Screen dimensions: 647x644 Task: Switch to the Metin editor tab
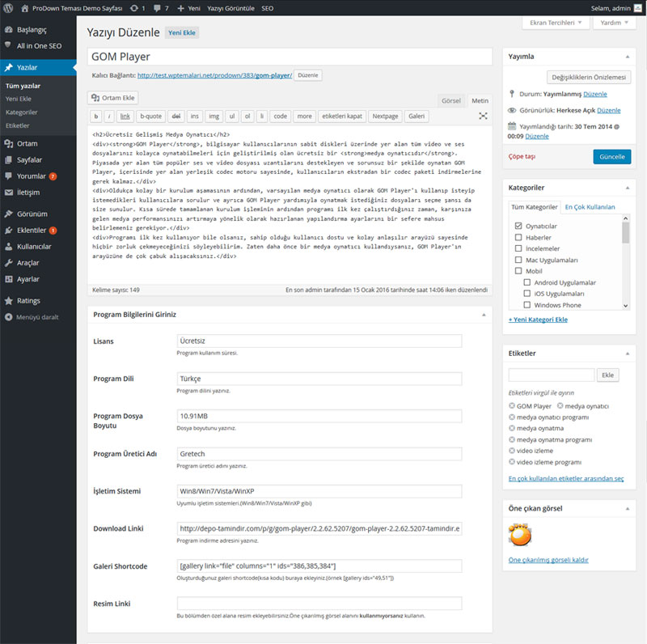click(x=480, y=101)
